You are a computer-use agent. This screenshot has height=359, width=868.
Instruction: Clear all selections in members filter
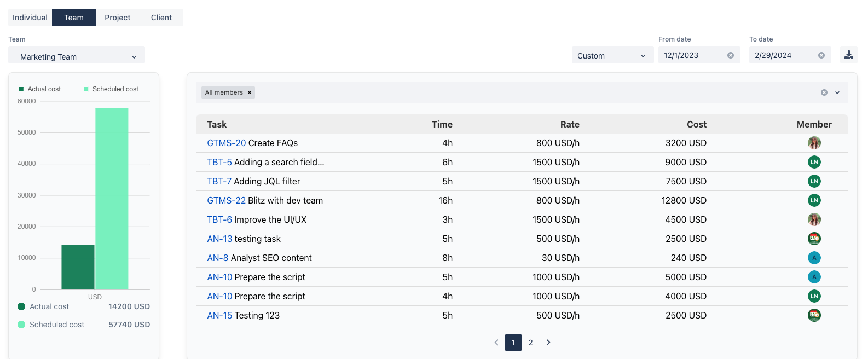824,92
